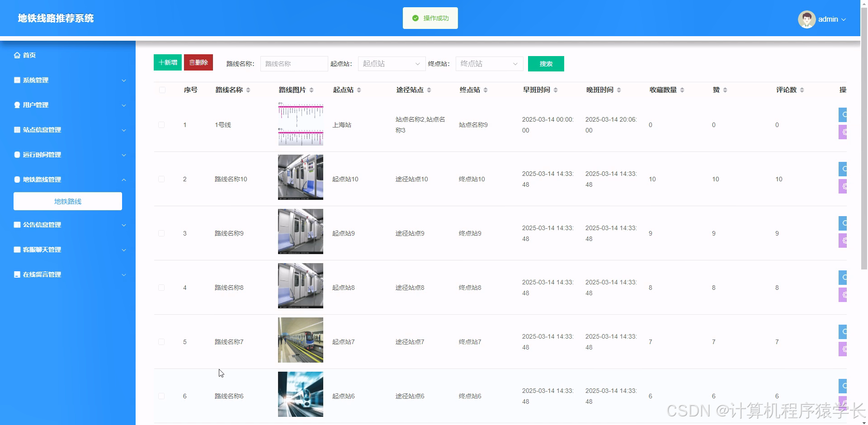868x425 pixels.
Task: Expand 系统管理 with its chevron
Action: coord(124,80)
